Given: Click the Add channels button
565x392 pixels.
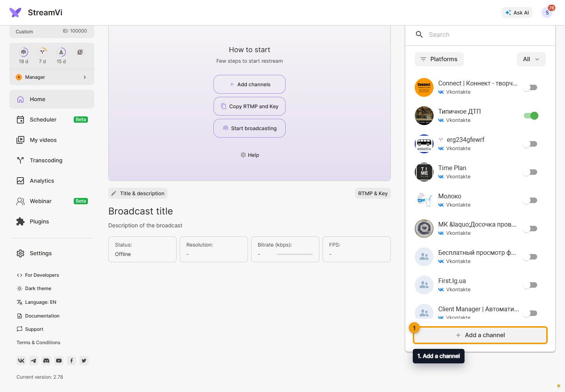Looking at the screenshot, I should coord(250,84).
